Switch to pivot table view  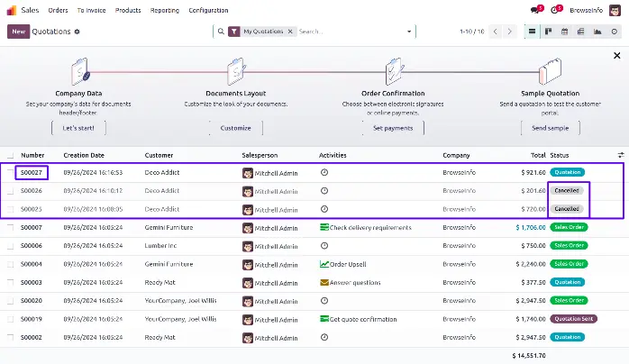pyautogui.click(x=581, y=32)
